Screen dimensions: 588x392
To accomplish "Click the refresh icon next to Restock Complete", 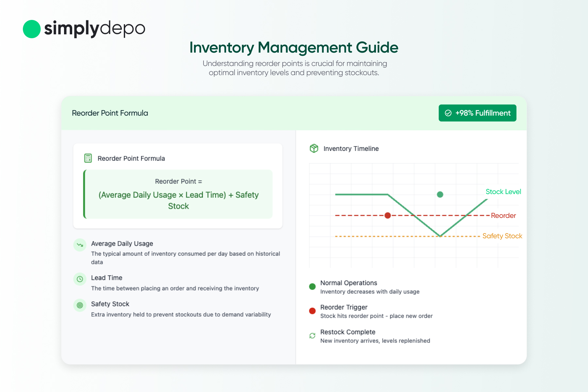I will [312, 335].
